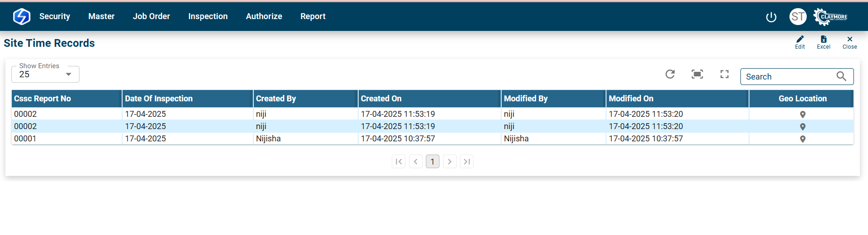Click the refresh table icon
This screenshot has width=868, height=235.
(x=670, y=74)
